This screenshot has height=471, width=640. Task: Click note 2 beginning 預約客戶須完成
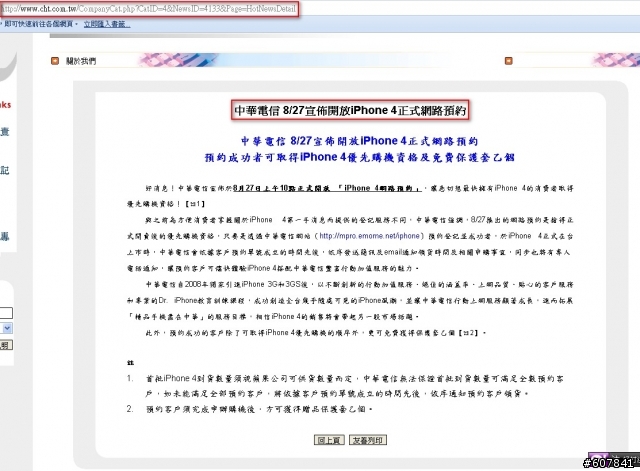click(249, 409)
